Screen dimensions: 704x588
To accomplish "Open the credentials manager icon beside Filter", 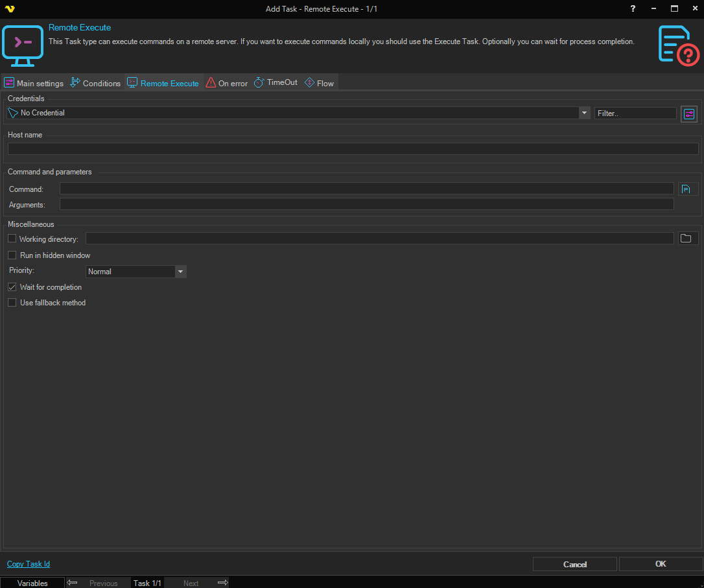I will 688,114.
